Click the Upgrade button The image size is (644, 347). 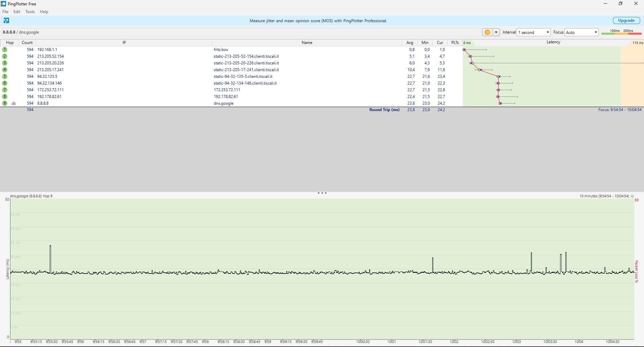point(626,20)
